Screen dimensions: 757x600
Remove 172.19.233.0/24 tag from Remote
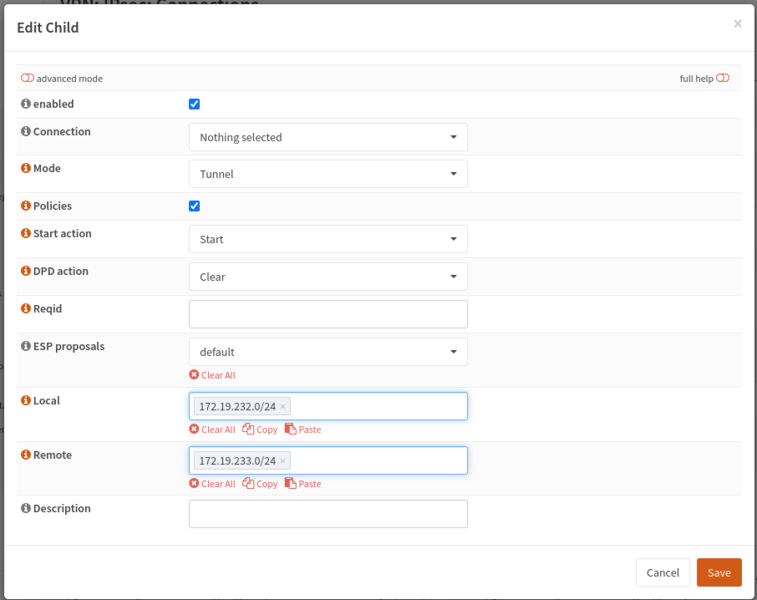coord(283,460)
